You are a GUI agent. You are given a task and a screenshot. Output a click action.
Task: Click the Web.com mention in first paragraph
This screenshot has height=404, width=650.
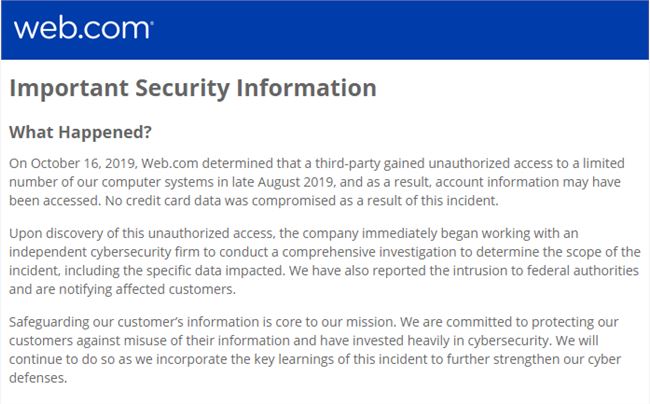(170, 164)
